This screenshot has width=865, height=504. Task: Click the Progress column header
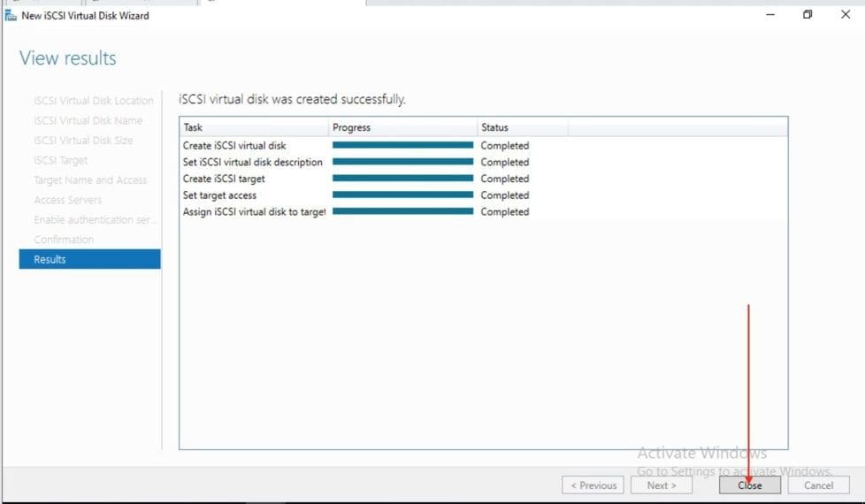(402, 127)
